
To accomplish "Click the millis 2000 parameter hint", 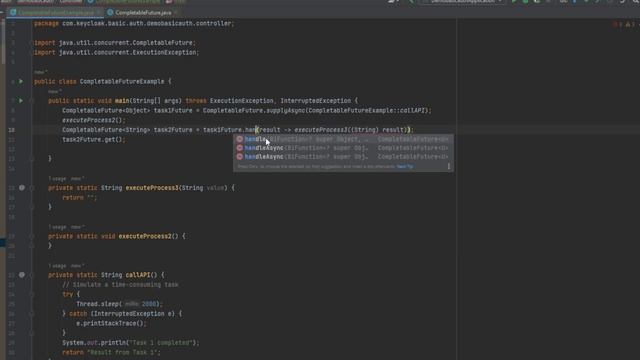I will (141, 304).
